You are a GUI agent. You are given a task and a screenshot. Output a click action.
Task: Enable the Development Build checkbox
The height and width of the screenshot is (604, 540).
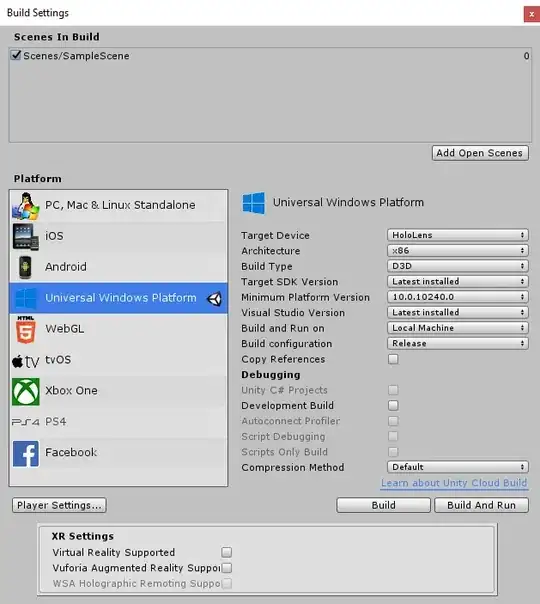point(393,405)
